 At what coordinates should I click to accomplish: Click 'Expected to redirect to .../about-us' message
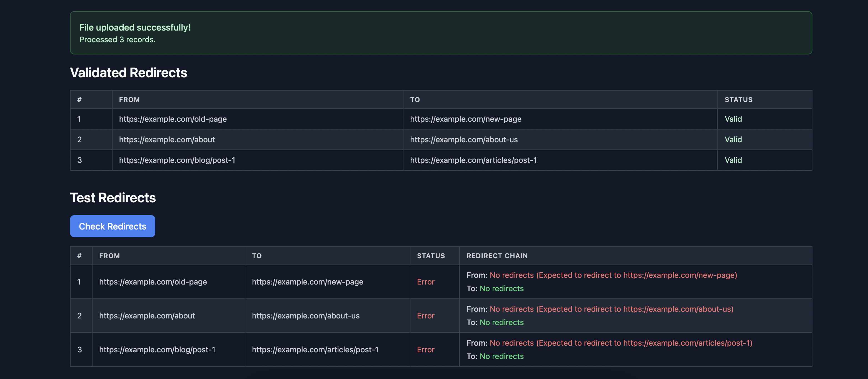point(612,309)
